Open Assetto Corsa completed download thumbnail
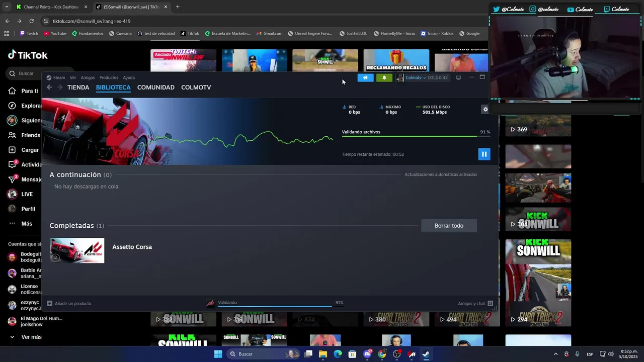Screen dimensions: 644x362 tap(77, 250)
